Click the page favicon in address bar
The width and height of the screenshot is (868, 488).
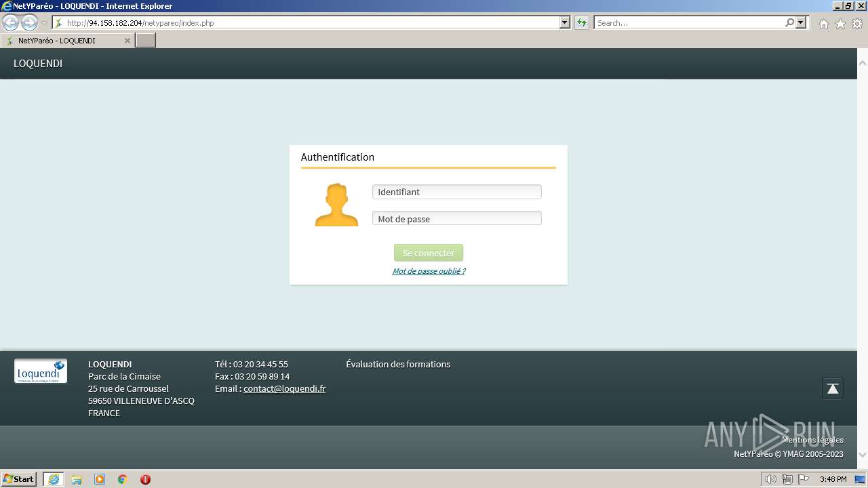[x=60, y=23]
